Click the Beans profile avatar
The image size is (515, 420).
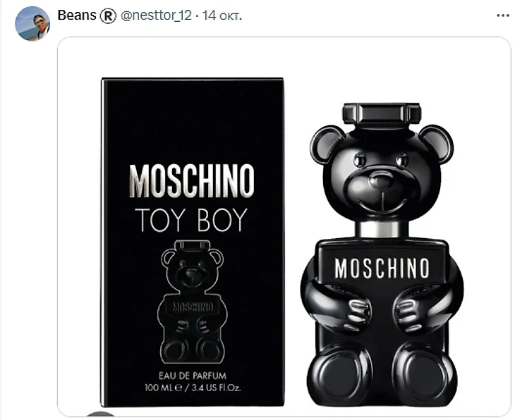32,23
